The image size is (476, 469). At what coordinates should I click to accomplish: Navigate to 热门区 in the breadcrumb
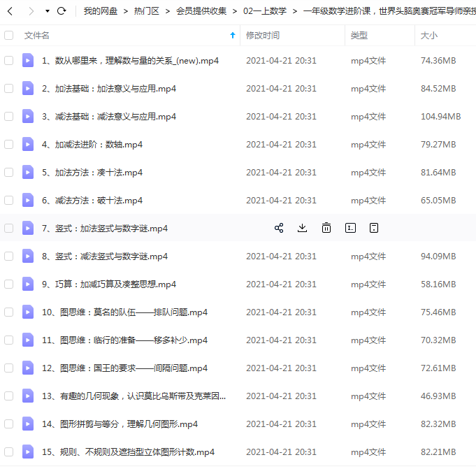coord(147,11)
